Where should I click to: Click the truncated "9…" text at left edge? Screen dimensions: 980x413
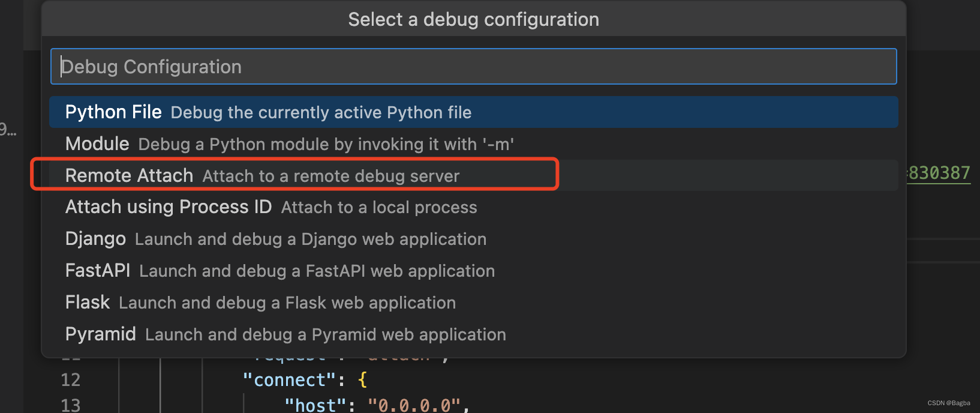pos(8,130)
